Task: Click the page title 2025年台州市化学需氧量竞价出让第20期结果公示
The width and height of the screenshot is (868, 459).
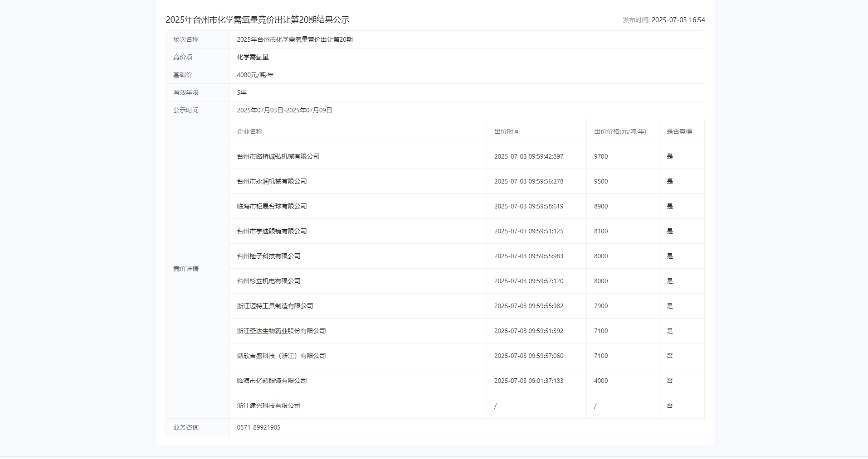Action: [257, 19]
